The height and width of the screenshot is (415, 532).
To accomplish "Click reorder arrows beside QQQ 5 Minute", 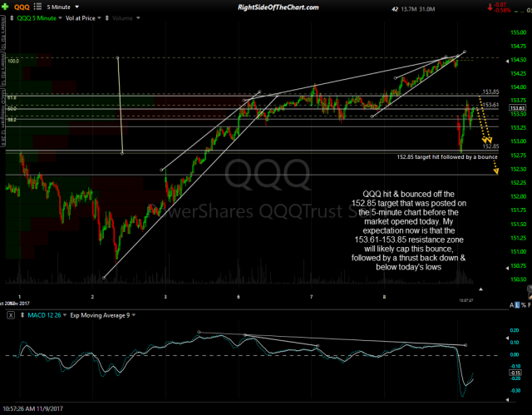I will (x=12, y=18).
